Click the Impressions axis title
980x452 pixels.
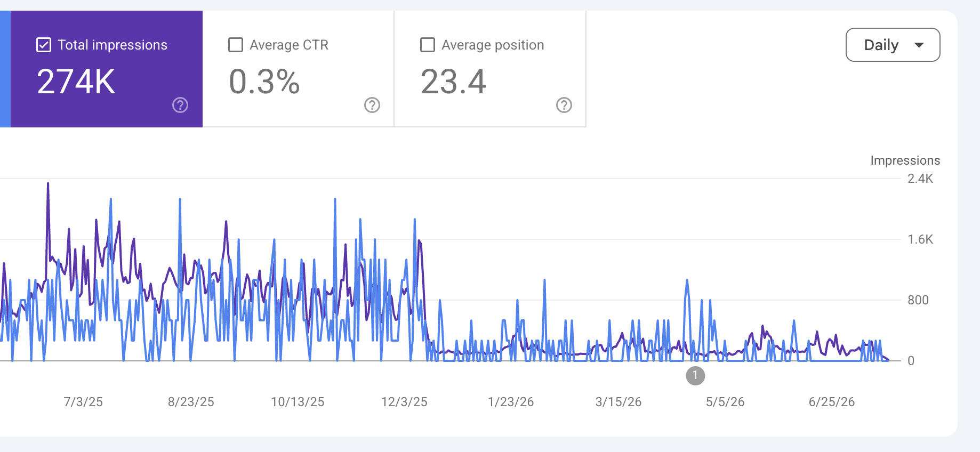tap(905, 160)
